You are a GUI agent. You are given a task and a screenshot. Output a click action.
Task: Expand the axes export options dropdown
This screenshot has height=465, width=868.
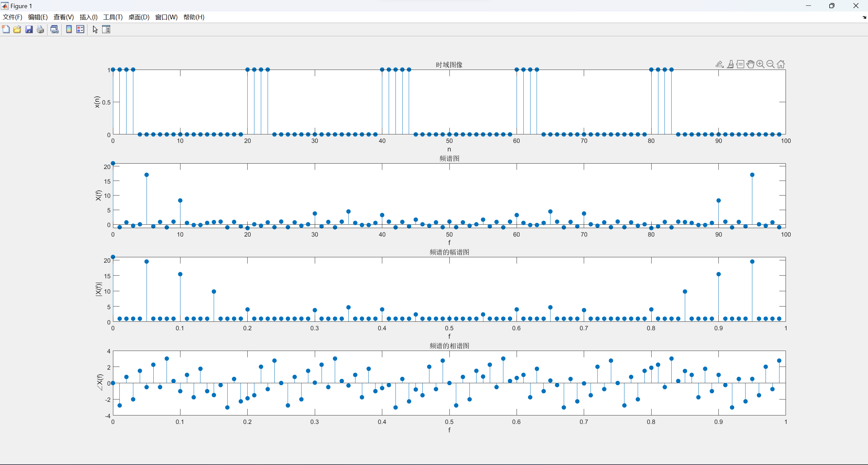pyautogui.click(x=720, y=64)
